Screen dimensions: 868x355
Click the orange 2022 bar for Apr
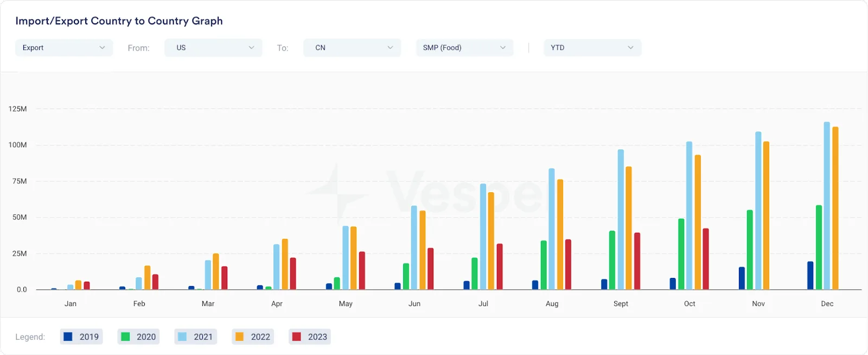(x=285, y=264)
